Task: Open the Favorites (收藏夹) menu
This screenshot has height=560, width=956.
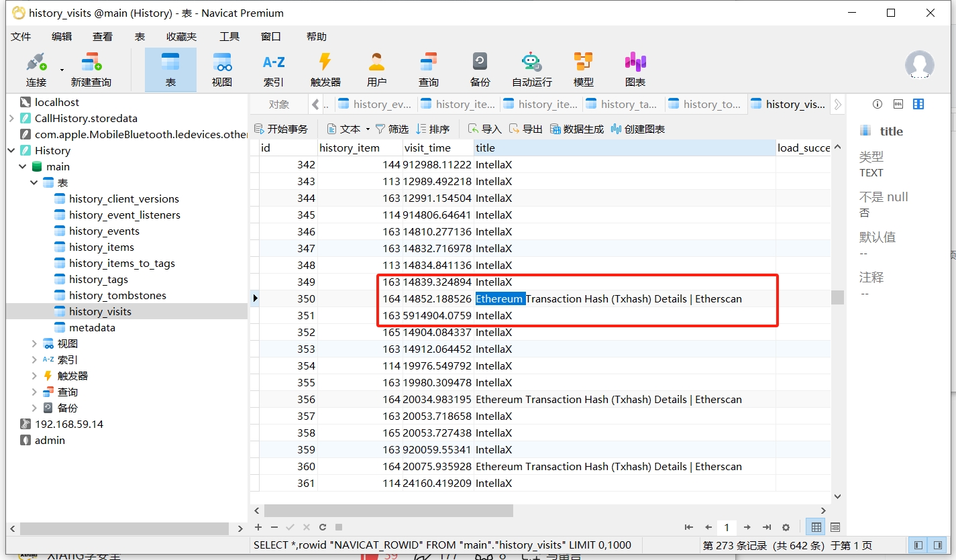Action: [181, 37]
